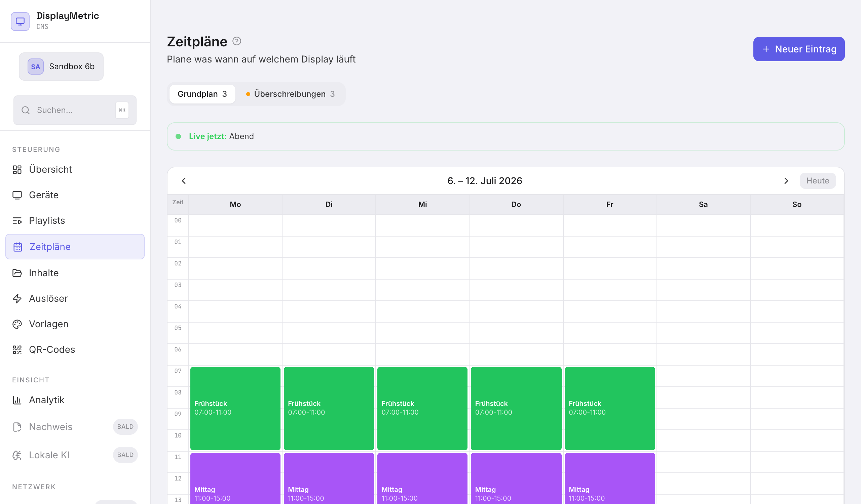The width and height of the screenshot is (861, 504).
Task: Click the plus icon in Neuer Eintrag
Action: click(x=766, y=49)
